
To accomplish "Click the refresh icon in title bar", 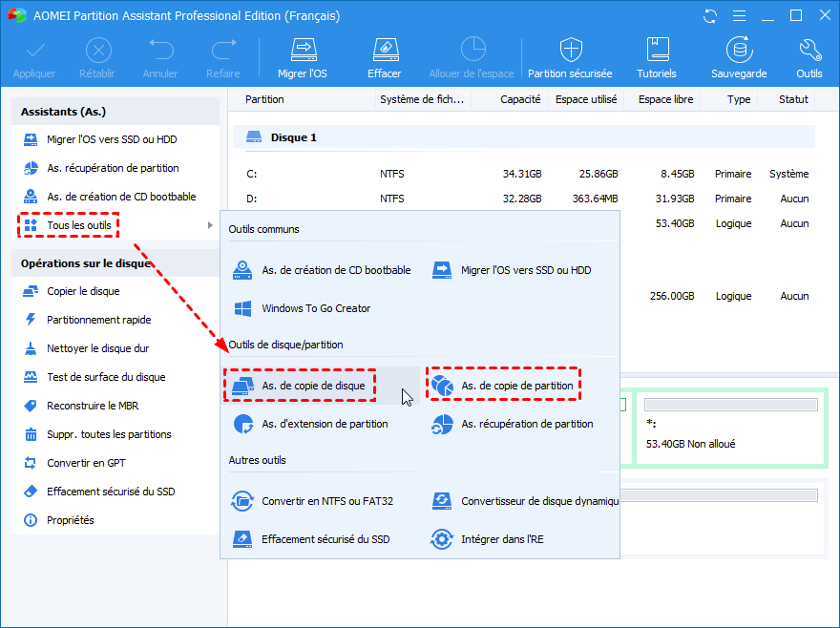I will [710, 16].
